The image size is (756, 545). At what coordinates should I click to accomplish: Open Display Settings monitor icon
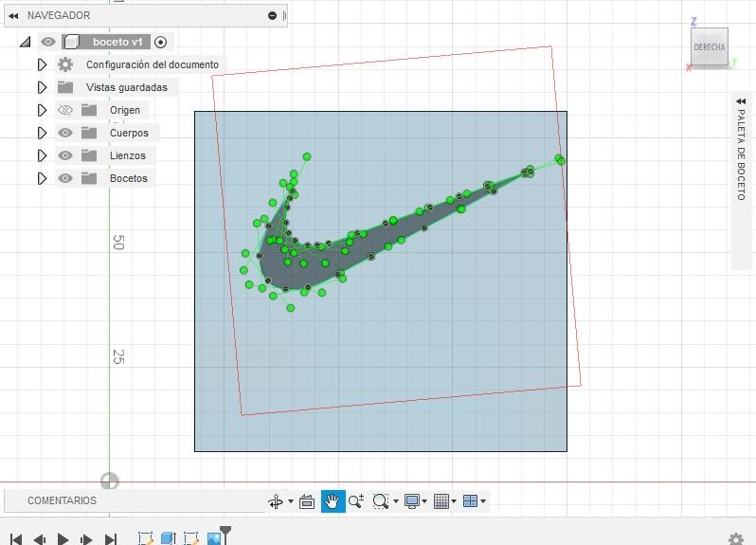(x=412, y=501)
